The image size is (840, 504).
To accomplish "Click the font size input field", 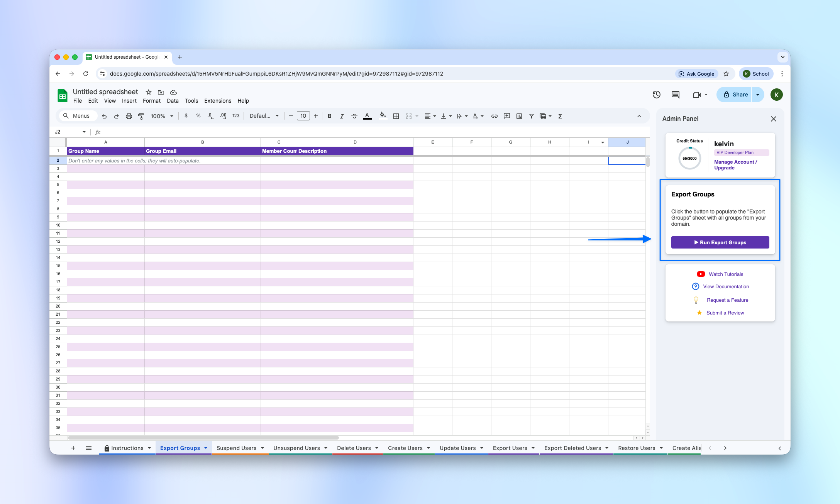I will tap(303, 116).
